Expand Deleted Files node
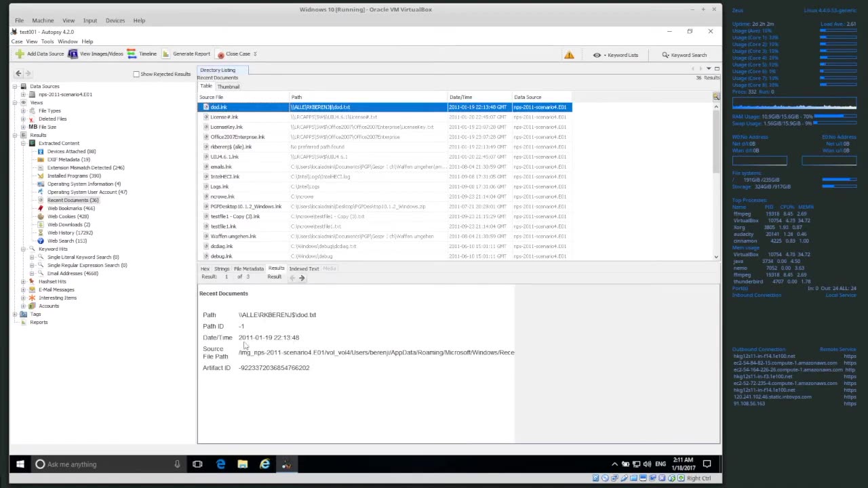This screenshot has height=488, width=868. (x=23, y=119)
